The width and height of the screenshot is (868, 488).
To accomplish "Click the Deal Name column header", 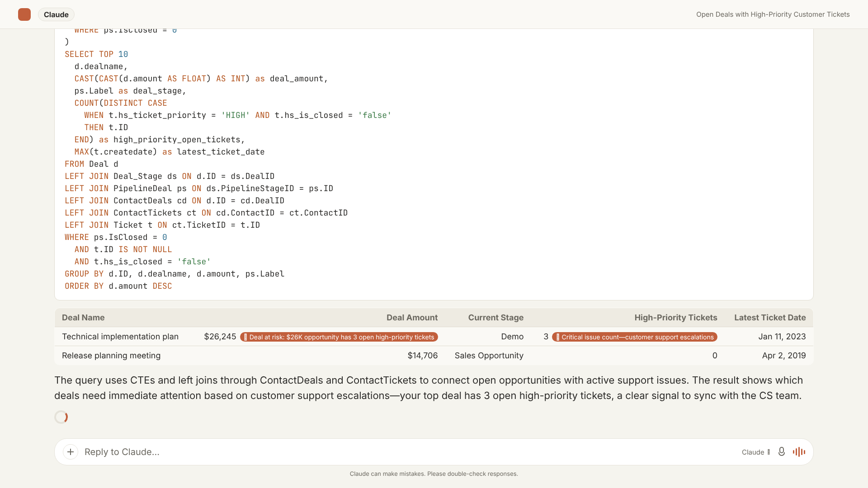I will (x=83, y=318).
